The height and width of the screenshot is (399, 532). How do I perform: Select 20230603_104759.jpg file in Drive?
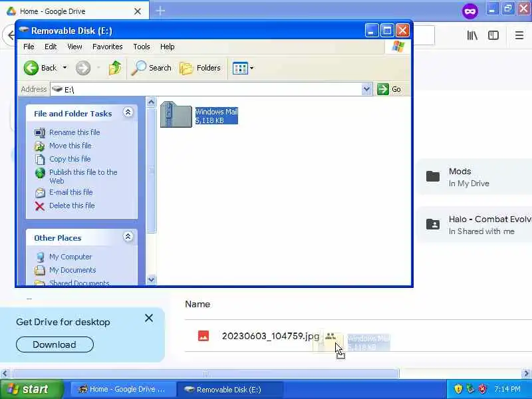[271, 336]
